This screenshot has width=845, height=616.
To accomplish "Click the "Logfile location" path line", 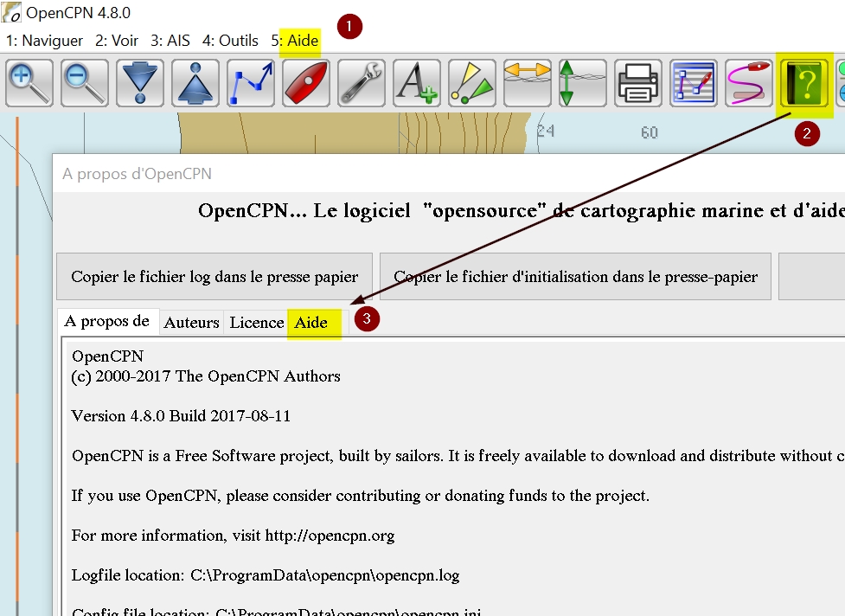I will 266,575.
